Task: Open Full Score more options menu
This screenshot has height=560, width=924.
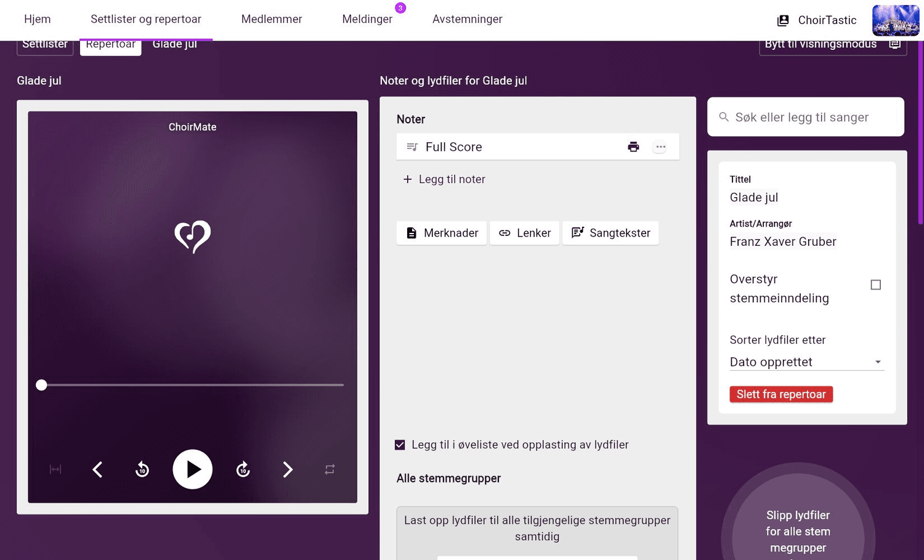Action: 660,147
